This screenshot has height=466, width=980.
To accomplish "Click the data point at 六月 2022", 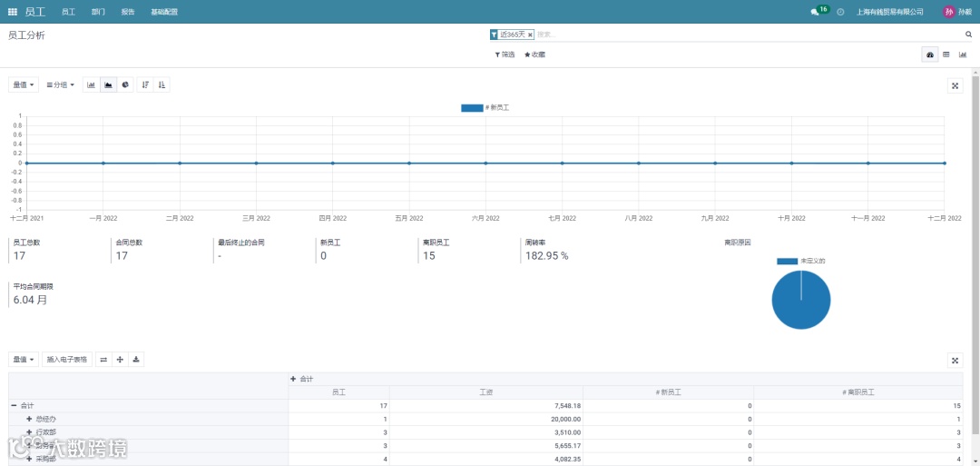I will [x=485, y=164].
